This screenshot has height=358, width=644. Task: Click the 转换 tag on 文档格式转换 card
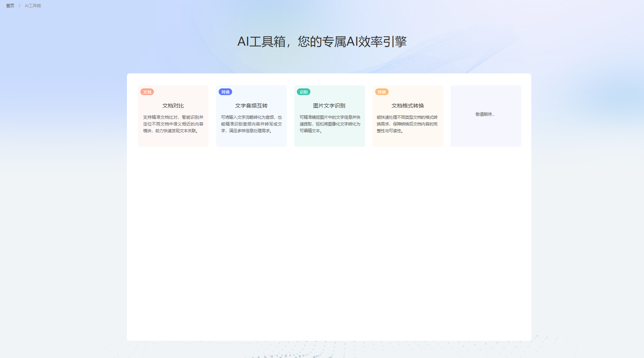pyautogui.click(x=382, y=92)
